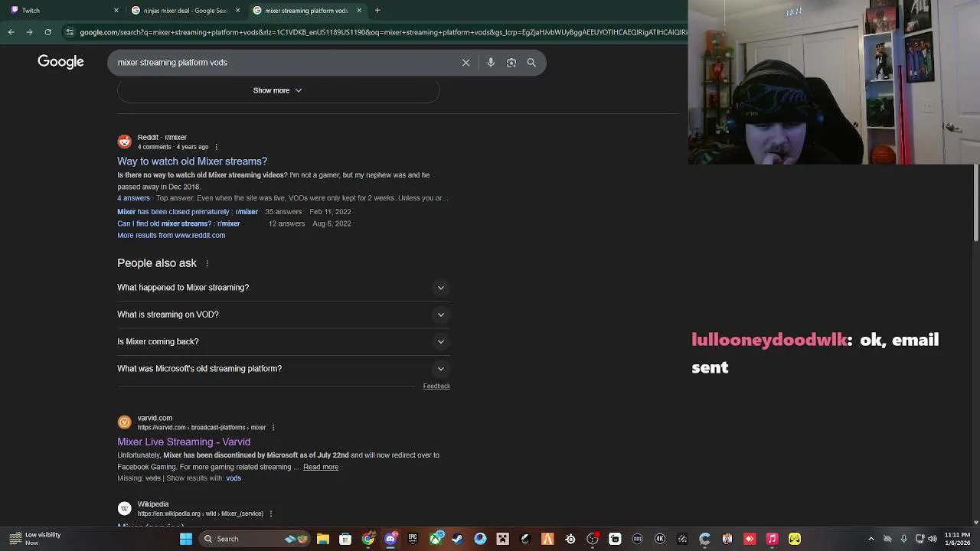The width and height of the screenshot is (980, 551).
Task: Reload the current Google page
Action: [47, 32]
